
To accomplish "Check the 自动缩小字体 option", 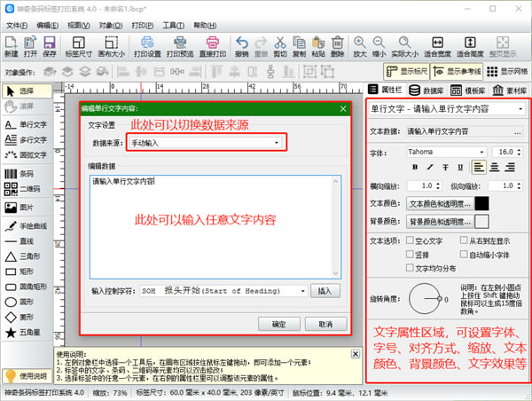I will [x=463, y=254].
